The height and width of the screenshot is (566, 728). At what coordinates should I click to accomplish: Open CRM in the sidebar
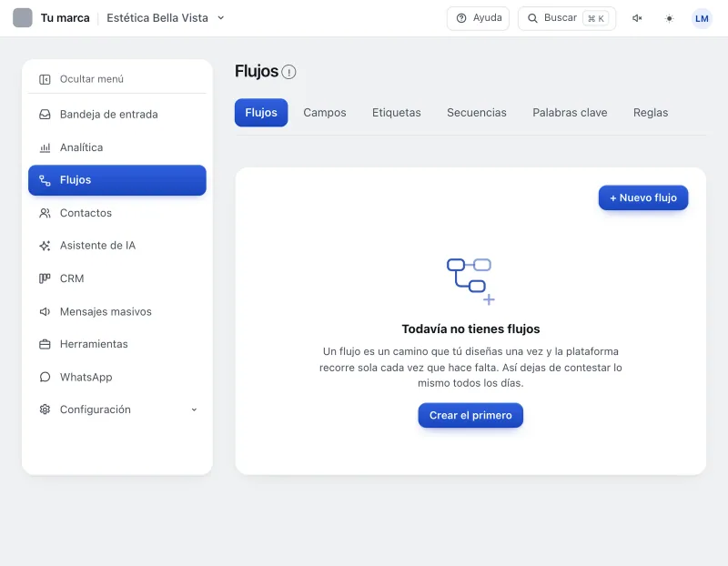(x=117, y=278)
